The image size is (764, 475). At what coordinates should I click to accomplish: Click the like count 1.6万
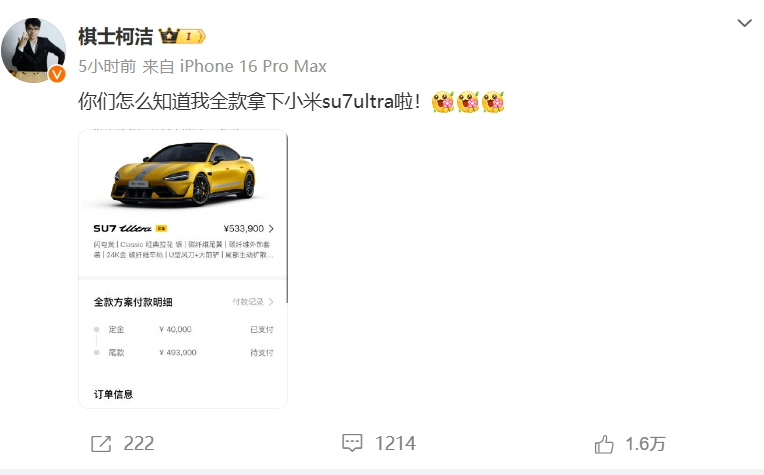point(645,444)
